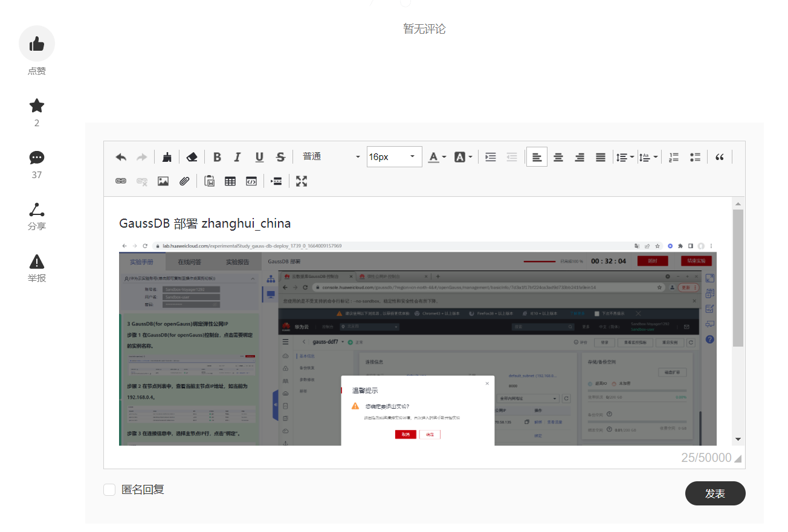The height and width of the screenshot is (532, 788).
Task: Click the 分享 share icon
Action: [37, 210]
